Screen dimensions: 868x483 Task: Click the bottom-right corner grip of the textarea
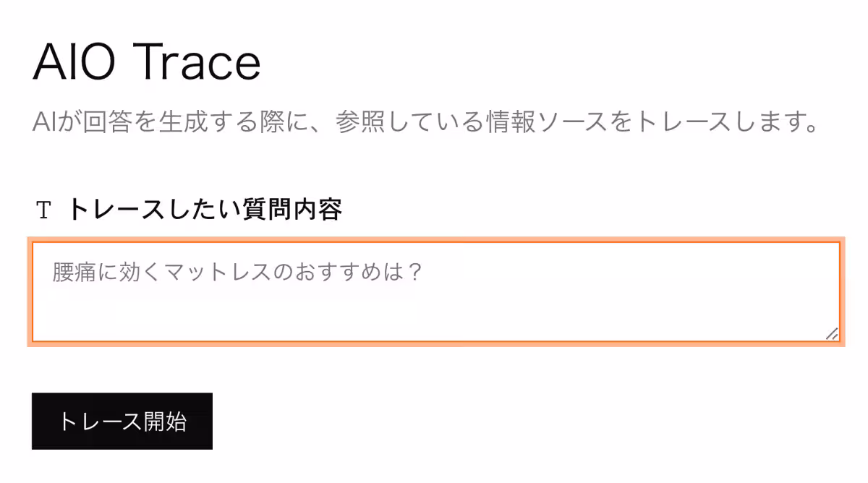832,334
